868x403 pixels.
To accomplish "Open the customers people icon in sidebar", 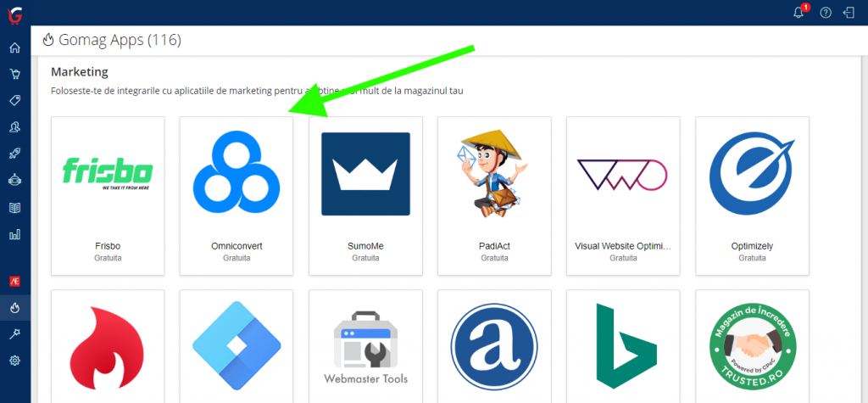I will (15, 127).
